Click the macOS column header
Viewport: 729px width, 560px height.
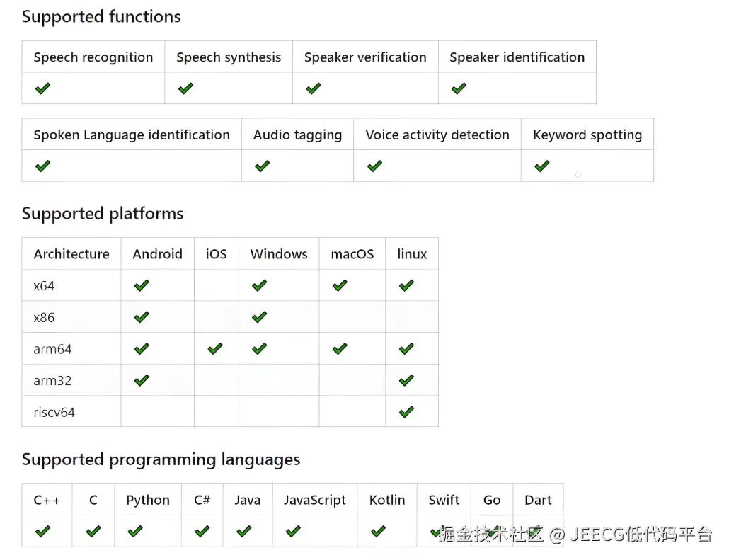point(352,254)
